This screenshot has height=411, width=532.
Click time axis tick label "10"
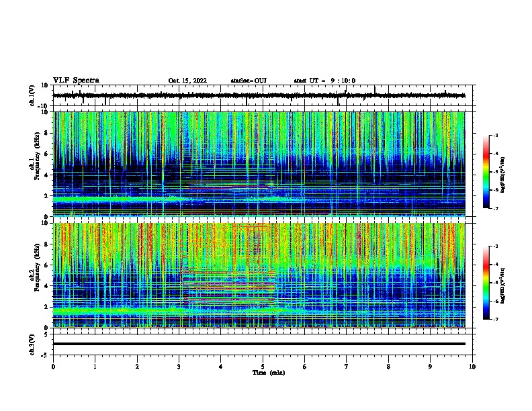[x=472, y=367]
